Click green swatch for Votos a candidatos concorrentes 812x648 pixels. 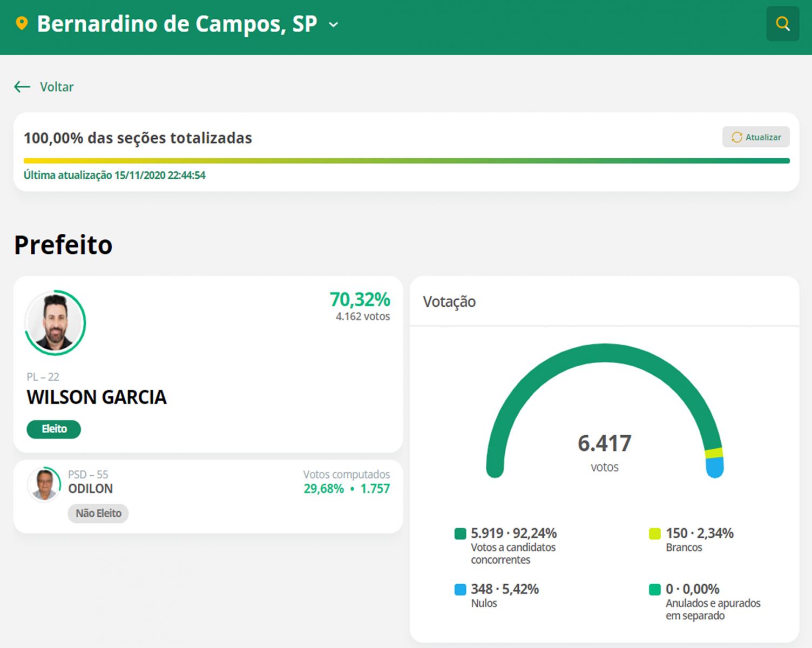460,534
